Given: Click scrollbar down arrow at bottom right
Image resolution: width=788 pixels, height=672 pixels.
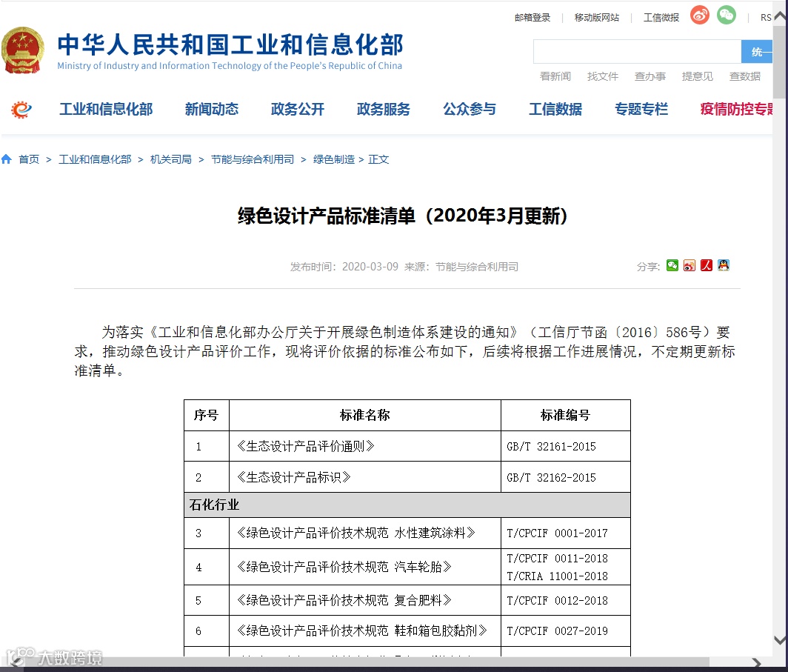Looking at the screenshot, I should click(x=780, y=640).
